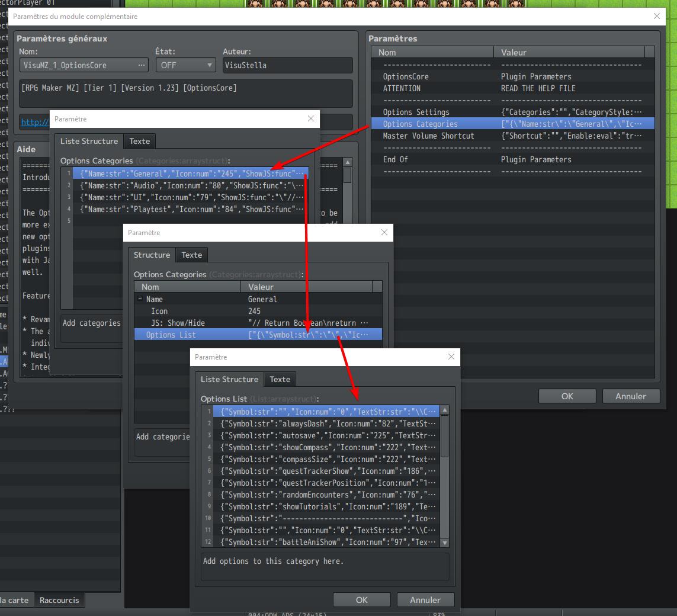Click OK in plugin parameters window
This screenshot has width=677, height=616.
[567, 396]
